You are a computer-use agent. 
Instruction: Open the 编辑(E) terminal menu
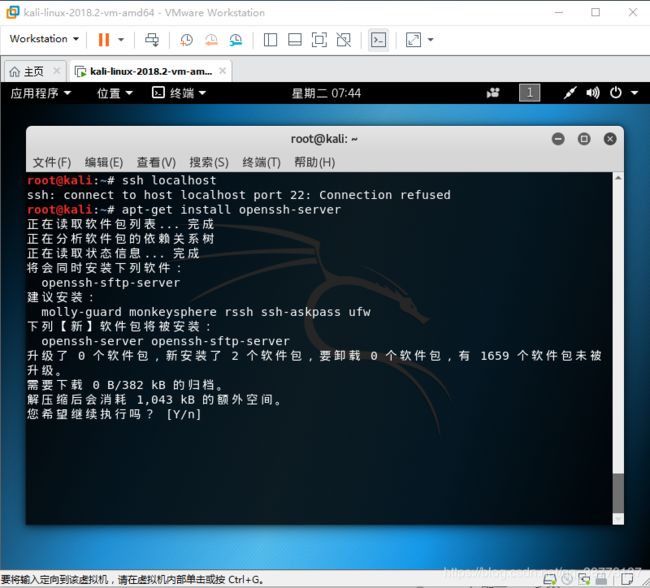coord(104,162)
